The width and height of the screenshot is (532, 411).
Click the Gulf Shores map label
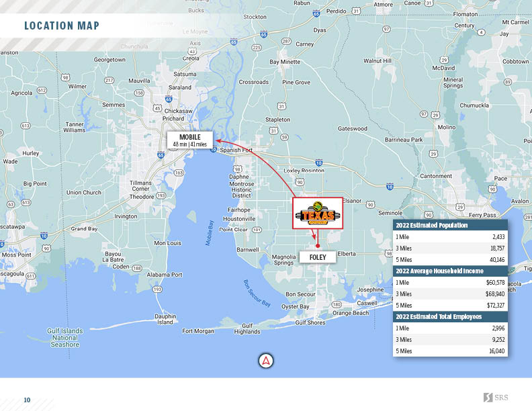point(310,322)
